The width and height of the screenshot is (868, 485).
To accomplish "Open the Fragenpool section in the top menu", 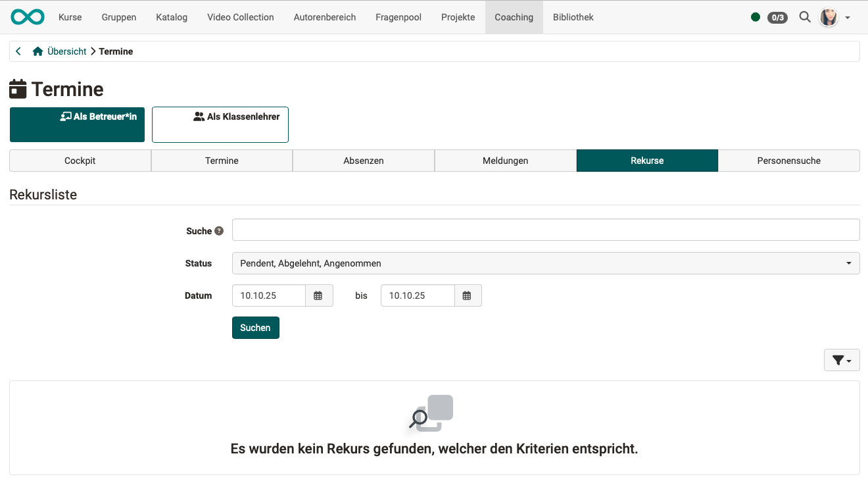I will pyautogui.click(x=398, y=17).
